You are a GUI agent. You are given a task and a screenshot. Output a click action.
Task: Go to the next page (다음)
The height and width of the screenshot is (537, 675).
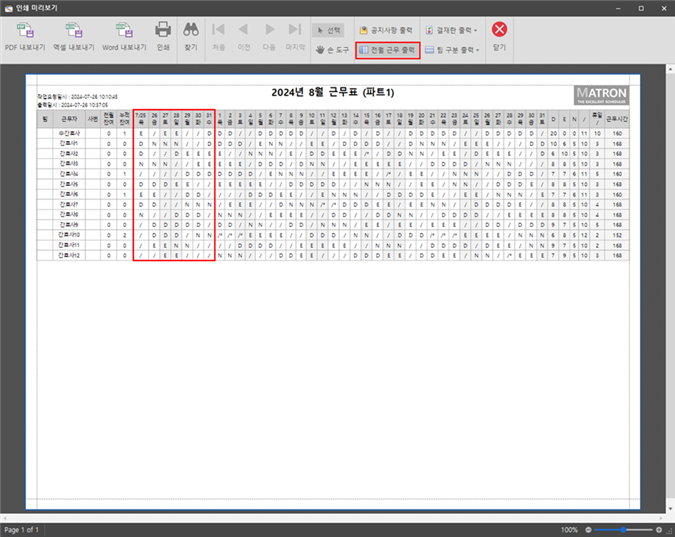(x=269, y=34)
